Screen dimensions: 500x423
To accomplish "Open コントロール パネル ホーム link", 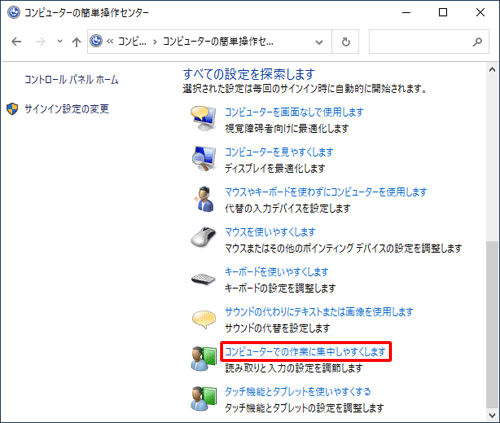I will (71, 79).
